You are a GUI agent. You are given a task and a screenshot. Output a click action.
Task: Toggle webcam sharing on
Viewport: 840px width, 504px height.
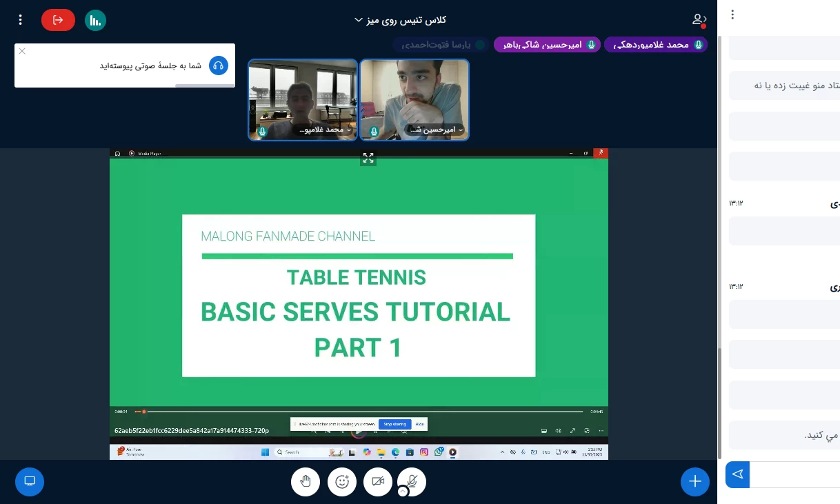click(x=378, y=481)
